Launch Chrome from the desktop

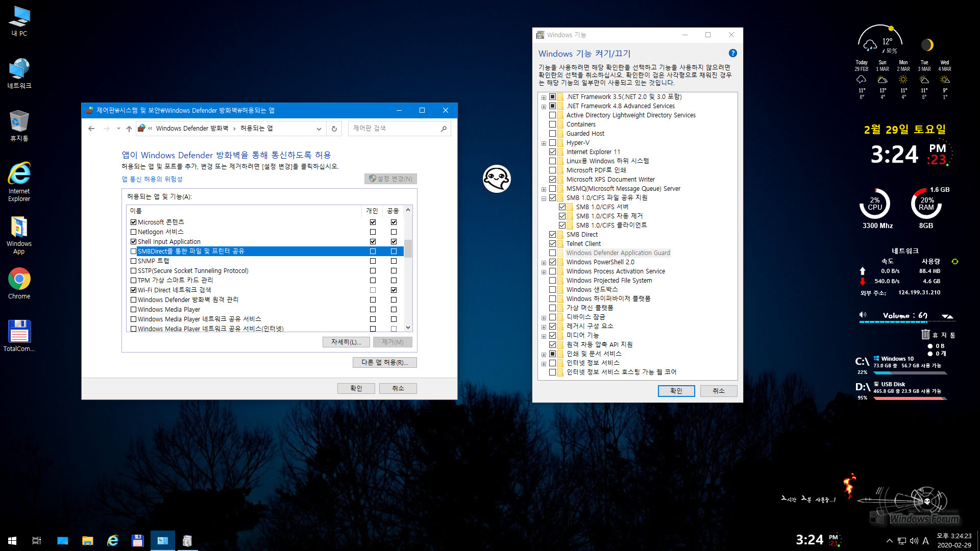pyautogui.click(x=19, y=284)
